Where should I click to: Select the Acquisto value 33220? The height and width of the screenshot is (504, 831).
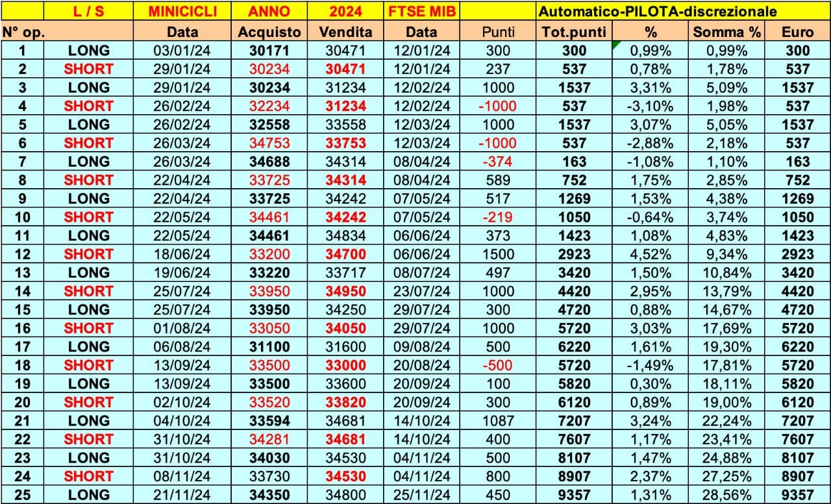269,272
